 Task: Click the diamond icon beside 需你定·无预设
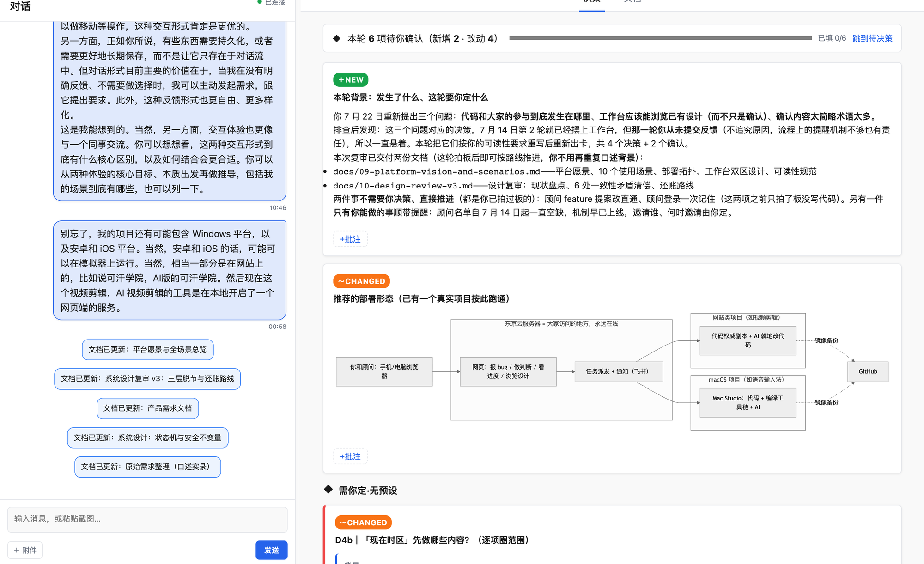(328, 489)
